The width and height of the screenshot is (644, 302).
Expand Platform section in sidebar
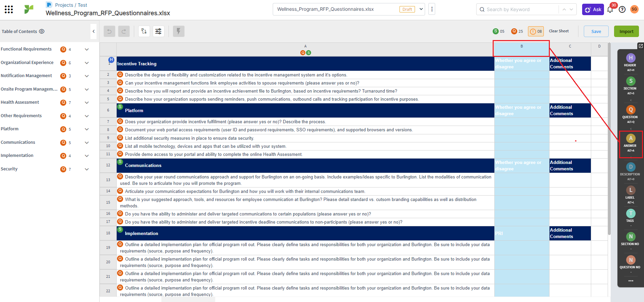tap(87, 129)
